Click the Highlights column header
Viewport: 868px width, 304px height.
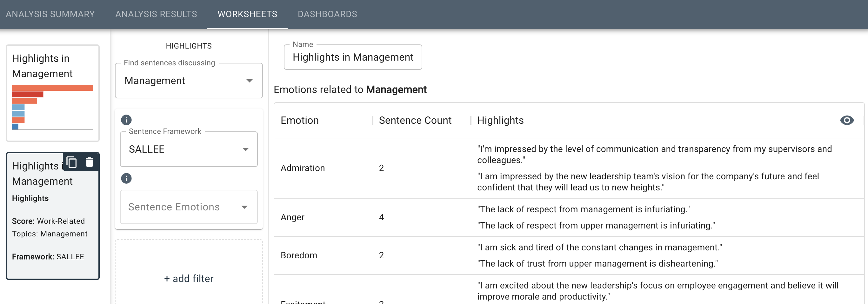pyautogui.click(x=500, y=121)
